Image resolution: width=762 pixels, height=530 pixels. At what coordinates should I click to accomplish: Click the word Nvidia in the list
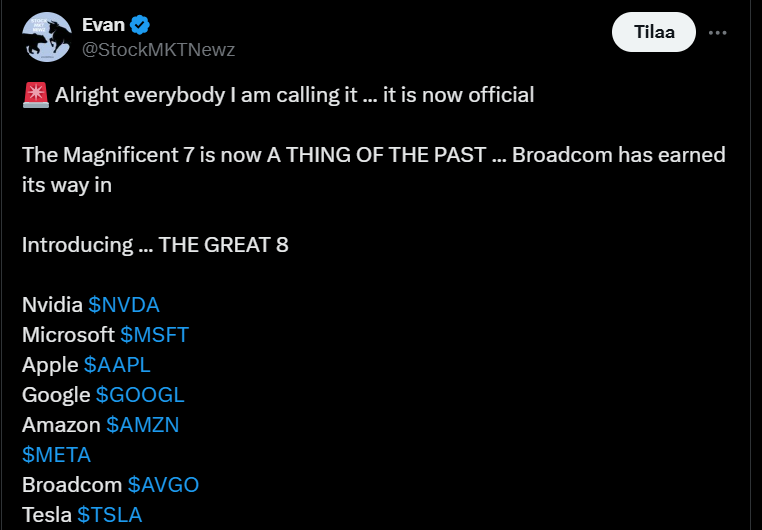tap(52, 305)
